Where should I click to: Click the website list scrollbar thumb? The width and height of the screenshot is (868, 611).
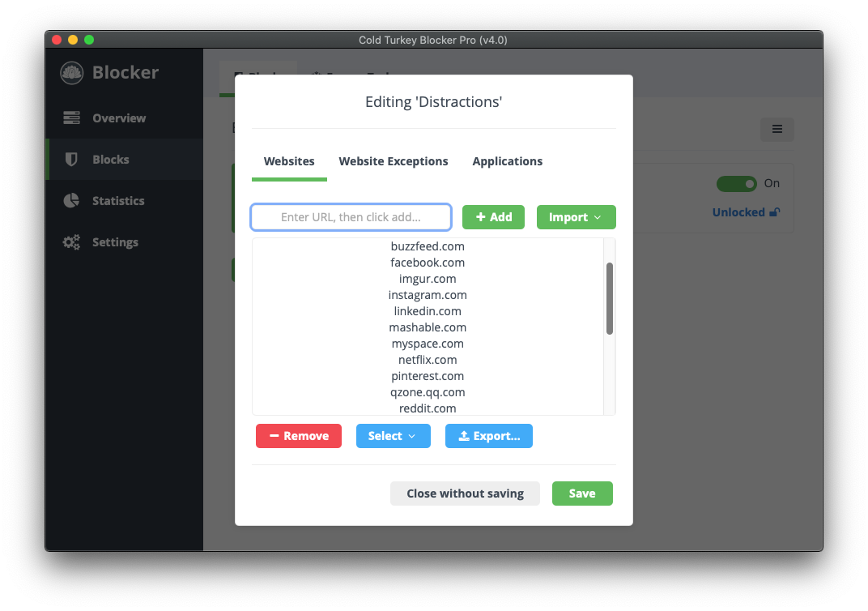610,298
